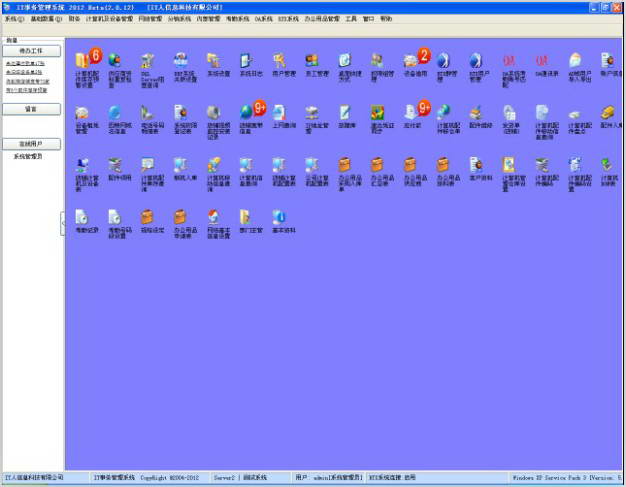Image resolution: width=626 pixels, height=487 pixels.
Task: Click the RTX系统连接 status bar entry
Action: click(437, 477)
